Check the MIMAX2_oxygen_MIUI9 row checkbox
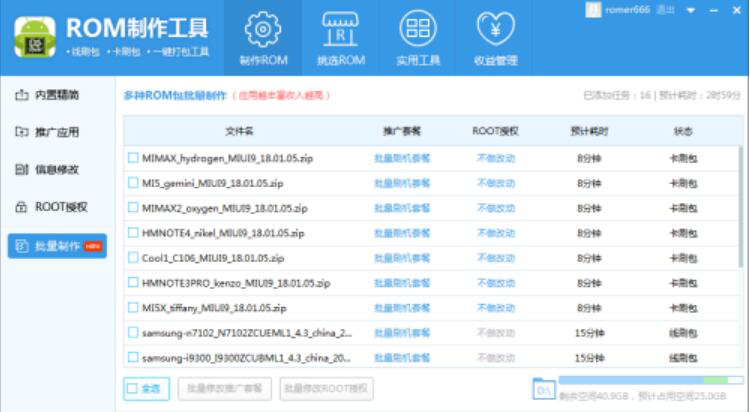Viewport: 750px width, 412px height. (133, 208)
